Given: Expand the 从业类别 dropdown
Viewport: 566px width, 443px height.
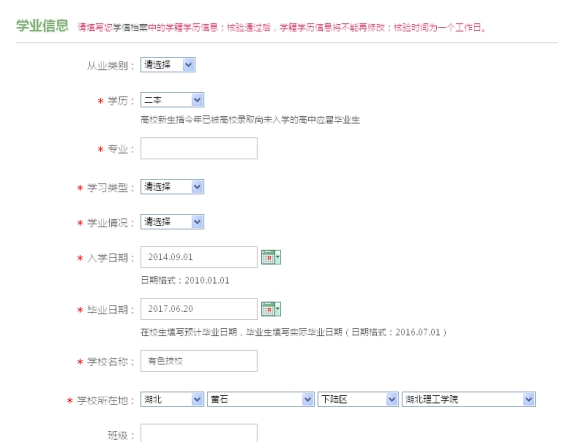Looking at the screenshot, I should [168, 65].
